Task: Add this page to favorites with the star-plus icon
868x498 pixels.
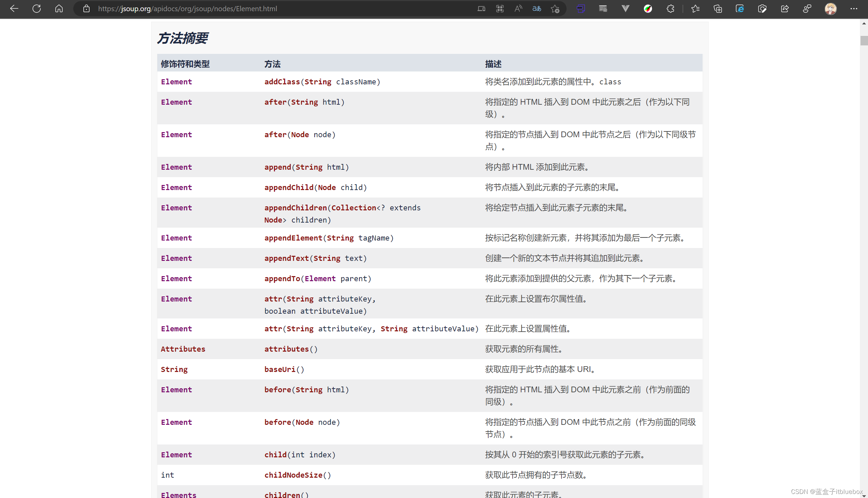Action: coord(555,8)
